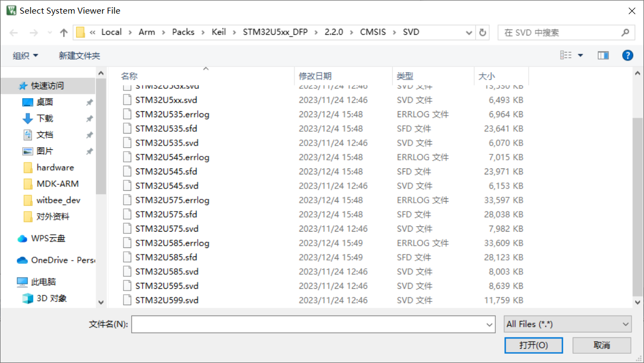The image size is (644, 363).
Task: Click the 新建文件夹 button
Action: tap(79, 55)
